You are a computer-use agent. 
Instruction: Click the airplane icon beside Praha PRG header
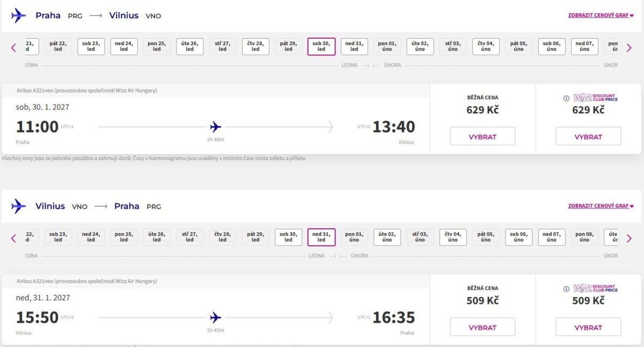[x=19, y=15]
